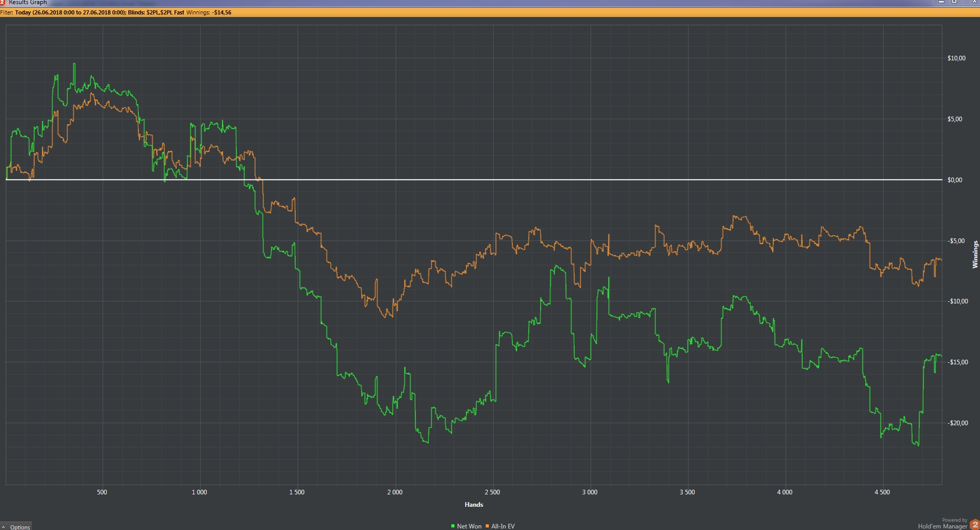Minimize the Results Graph window
The height and width of the screenshot is (530, 980).
[941, 2]
